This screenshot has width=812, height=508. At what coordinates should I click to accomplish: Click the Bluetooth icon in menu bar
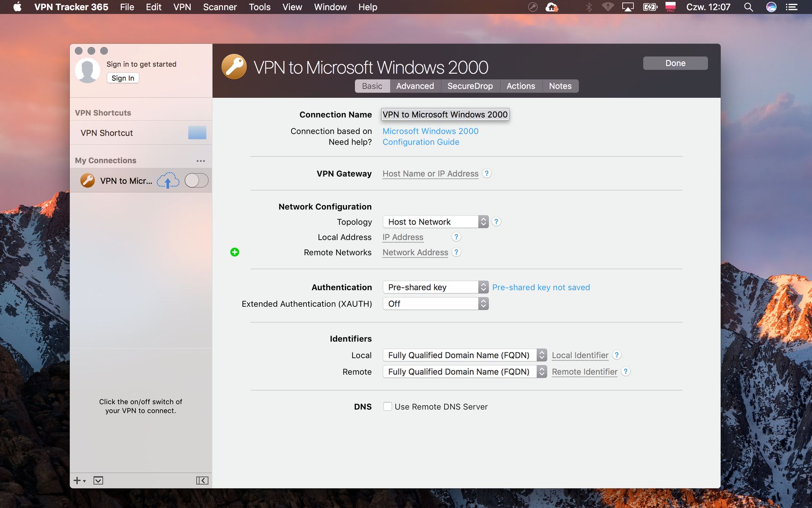589,7
